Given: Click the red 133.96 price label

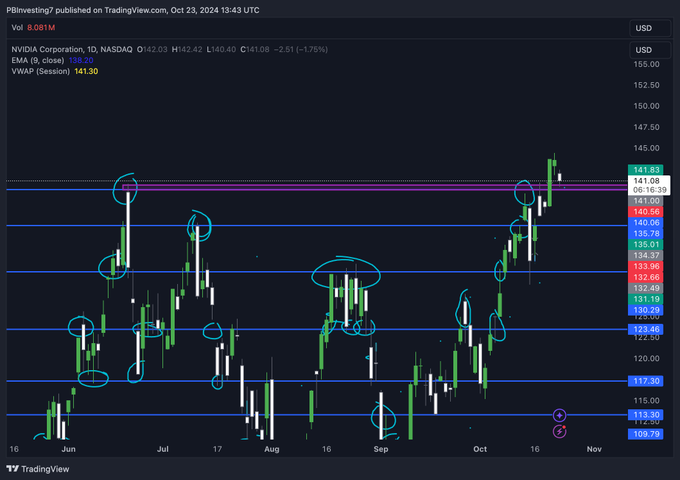Looking at the screenshot, I should (645, 266).
